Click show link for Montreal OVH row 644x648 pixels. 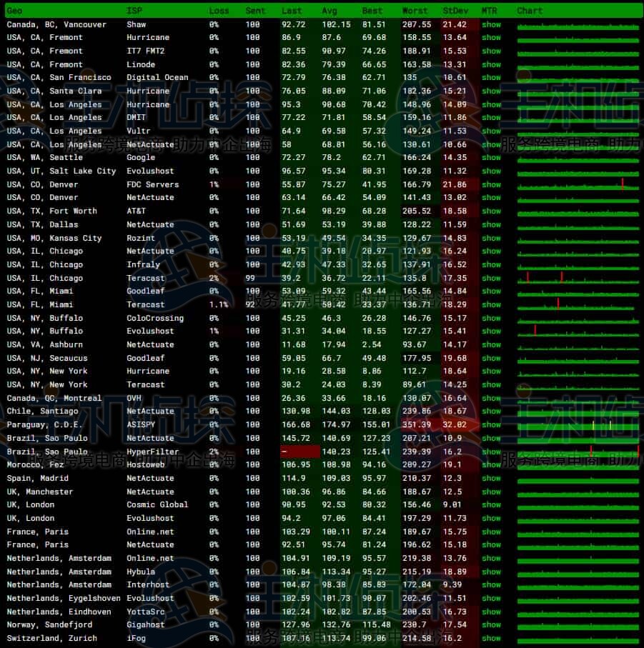pos(491,399)
